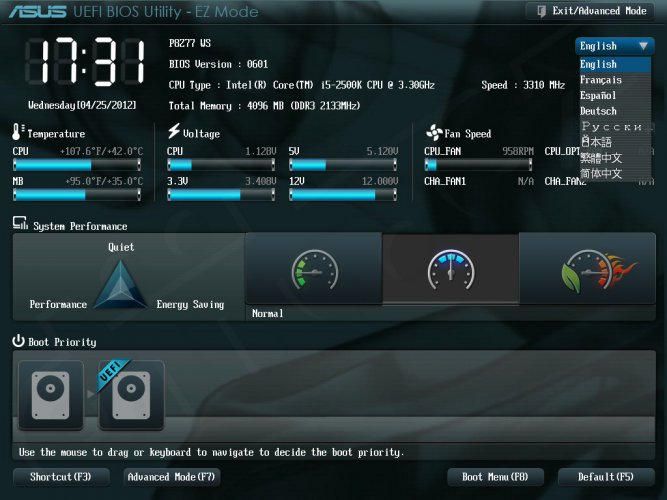Screen dimensions: 667x500
Task: Click the Energy Saving label on triangle
Action: [x=190, y=305]
